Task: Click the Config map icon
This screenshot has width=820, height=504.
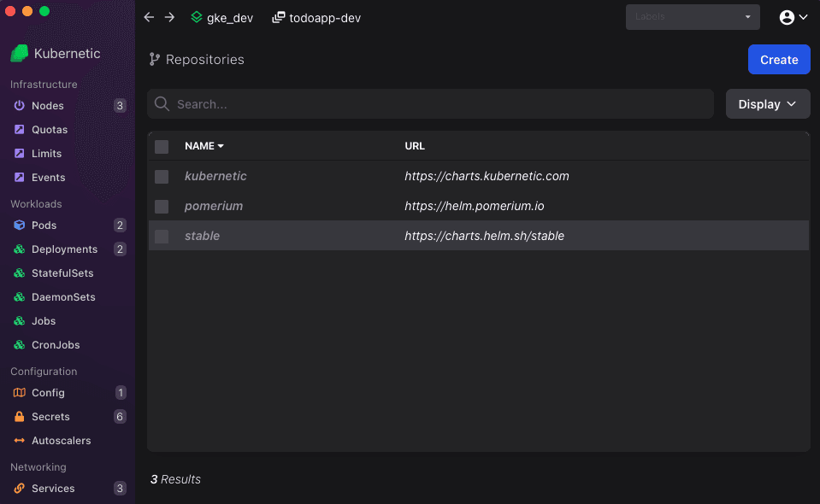Action: (x=20, y=393)
